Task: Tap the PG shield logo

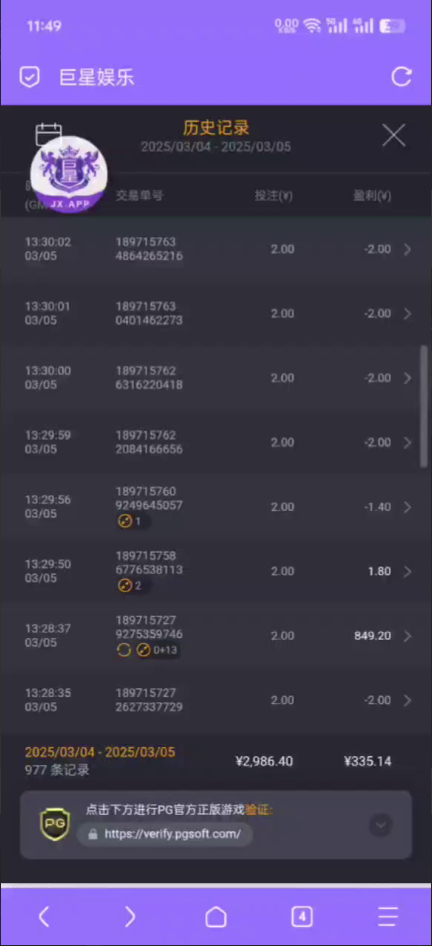Action: (x=55, y=825)
